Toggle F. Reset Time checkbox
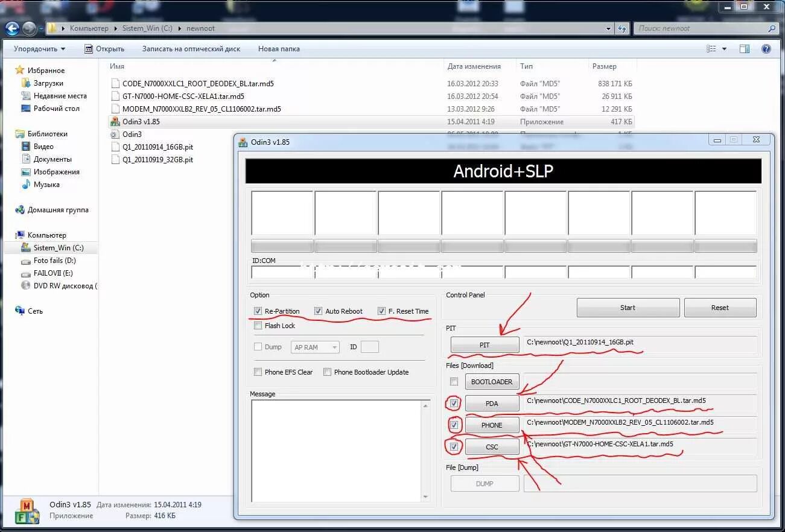Viewport: 785px width, 532px height. (381, 311)
